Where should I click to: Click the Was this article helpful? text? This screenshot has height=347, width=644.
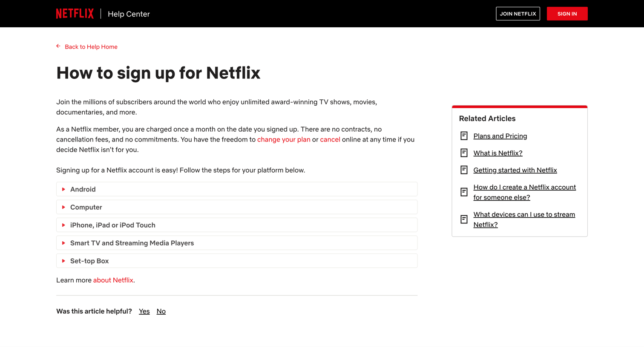coord(94,311)
